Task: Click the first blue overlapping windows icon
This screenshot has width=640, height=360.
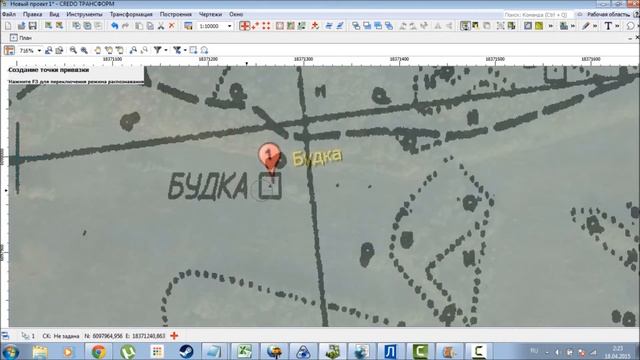Action: pyautogui.click(x=356, y=26)
